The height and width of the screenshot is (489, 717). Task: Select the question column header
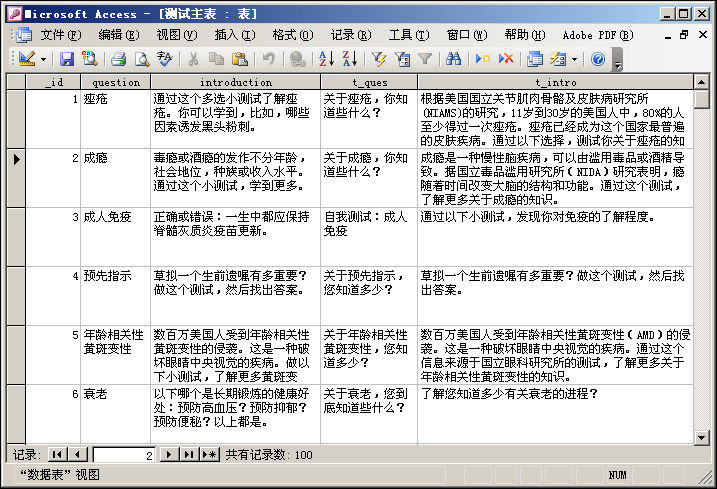[116, 82]
